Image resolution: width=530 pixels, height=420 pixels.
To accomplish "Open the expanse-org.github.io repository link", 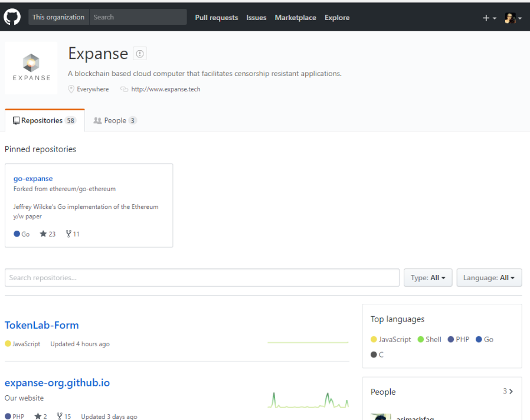I will point(57,382).
